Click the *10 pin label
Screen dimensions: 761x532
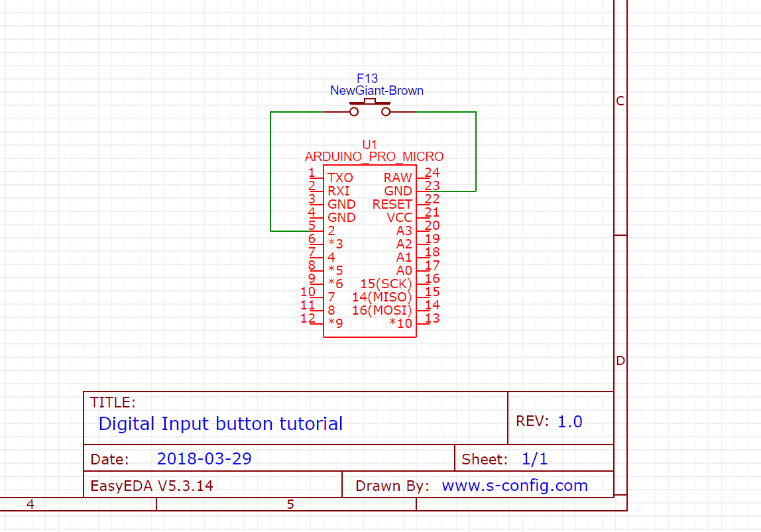(400, 323)
